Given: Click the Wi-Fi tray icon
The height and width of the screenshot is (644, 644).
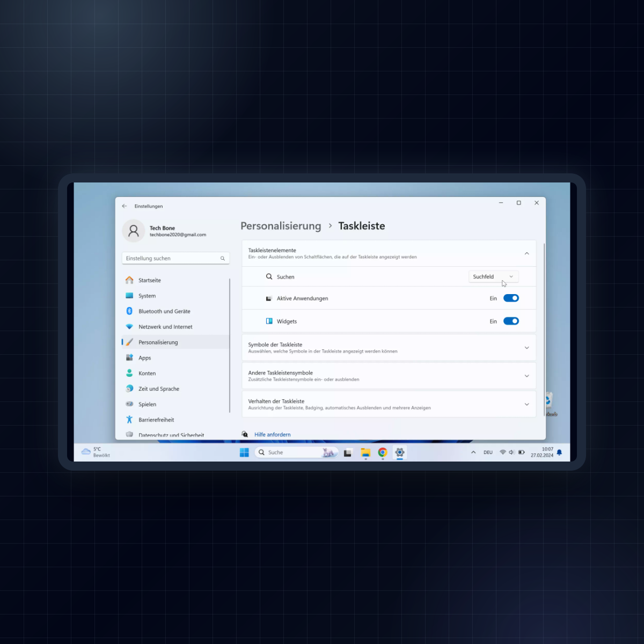Looking at the screenshot, I should (503, 452).
